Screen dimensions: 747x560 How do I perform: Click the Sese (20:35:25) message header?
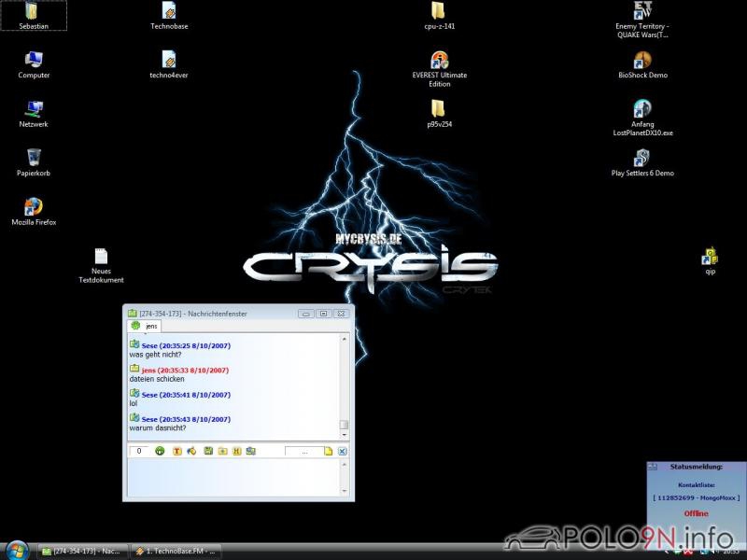tap(186, 345)
